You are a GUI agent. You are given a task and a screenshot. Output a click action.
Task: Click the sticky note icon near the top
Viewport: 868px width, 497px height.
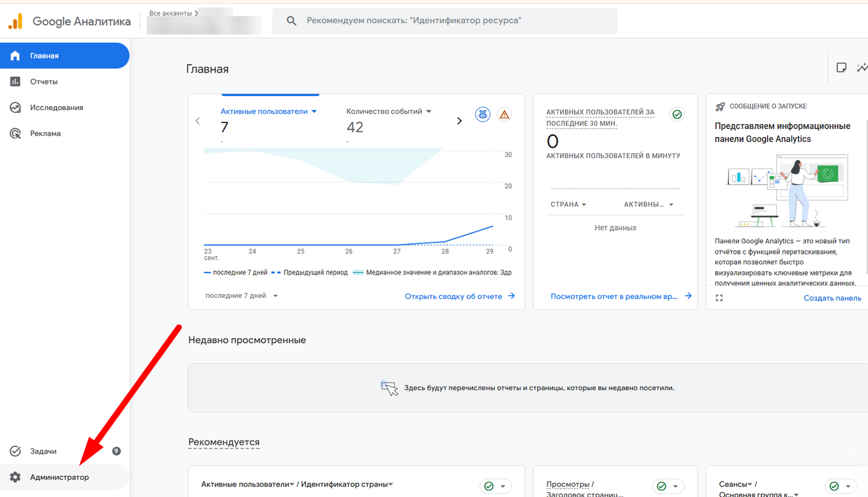click(x=841, y=68)
